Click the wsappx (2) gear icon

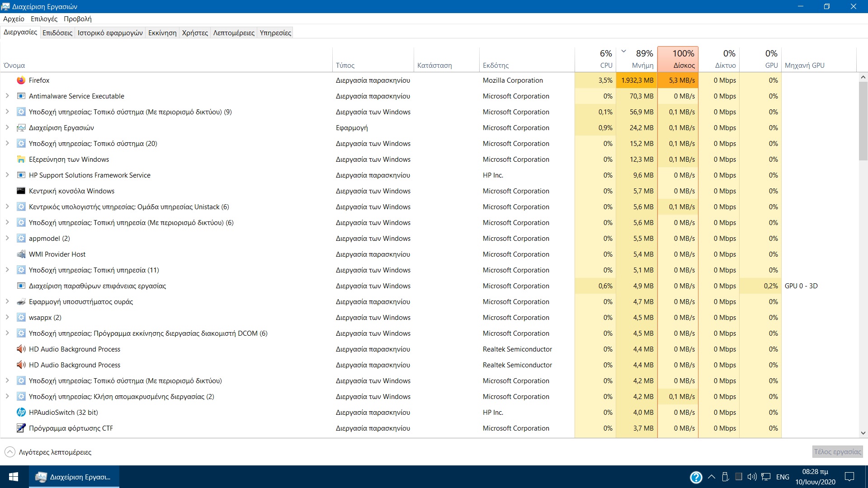(x=21, y=318)
